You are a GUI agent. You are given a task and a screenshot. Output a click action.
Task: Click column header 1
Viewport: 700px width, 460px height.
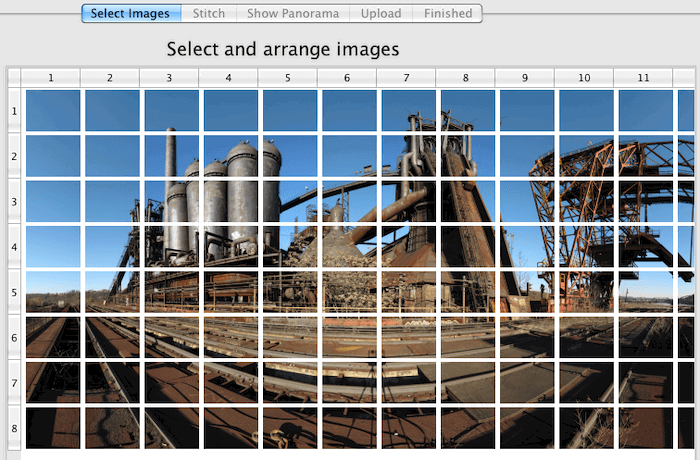[x=51, y=78]
